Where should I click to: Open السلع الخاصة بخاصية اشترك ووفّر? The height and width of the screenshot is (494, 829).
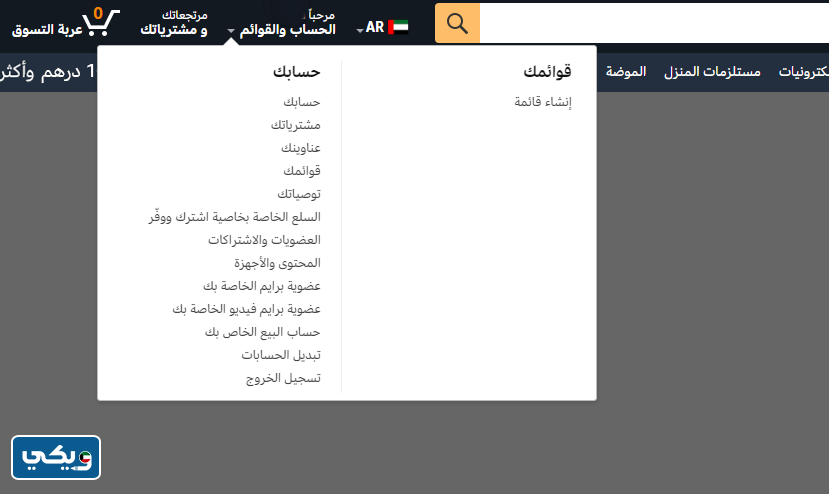[x=235, y=217]
